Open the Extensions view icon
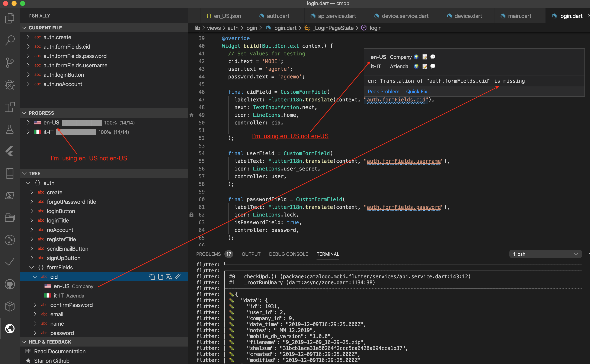 coord(10,107)
